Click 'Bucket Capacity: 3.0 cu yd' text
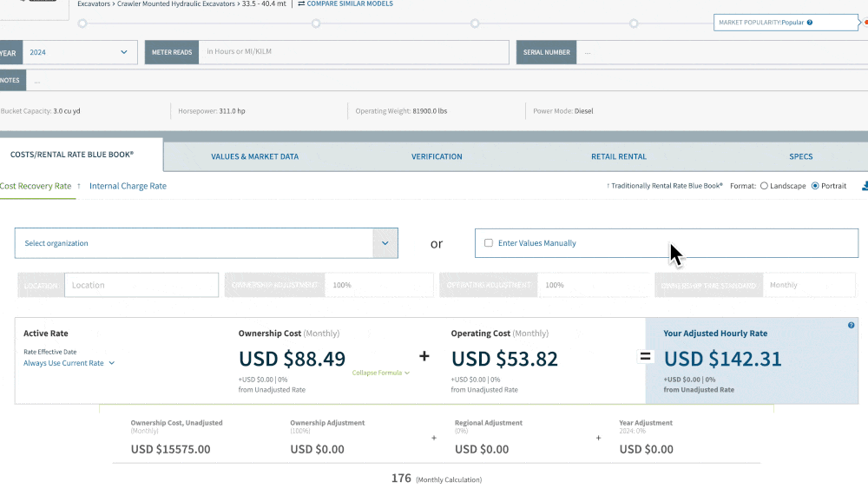The image size is (868, 489). 41,111
